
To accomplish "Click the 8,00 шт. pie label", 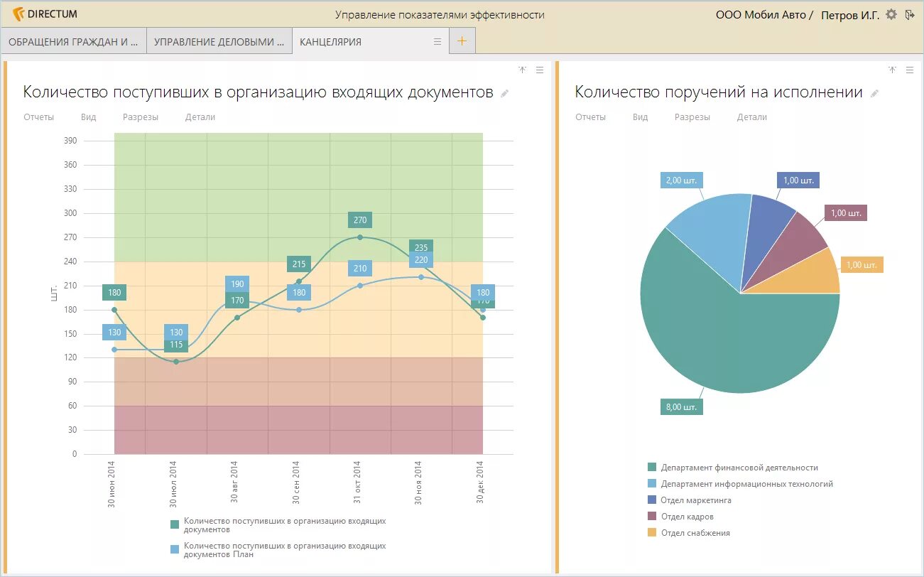I will [682, 407].
